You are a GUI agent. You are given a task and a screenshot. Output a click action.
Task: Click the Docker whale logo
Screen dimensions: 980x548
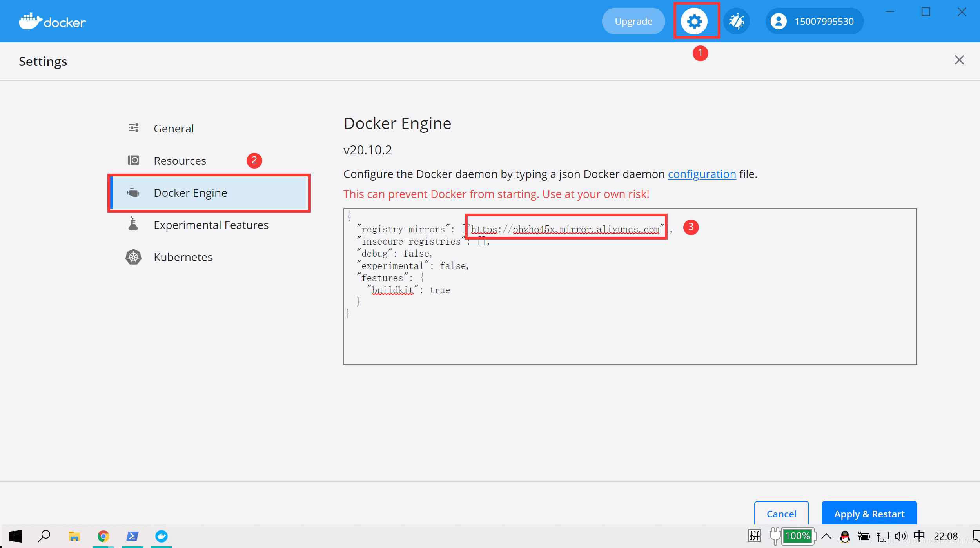coord(52,21)
